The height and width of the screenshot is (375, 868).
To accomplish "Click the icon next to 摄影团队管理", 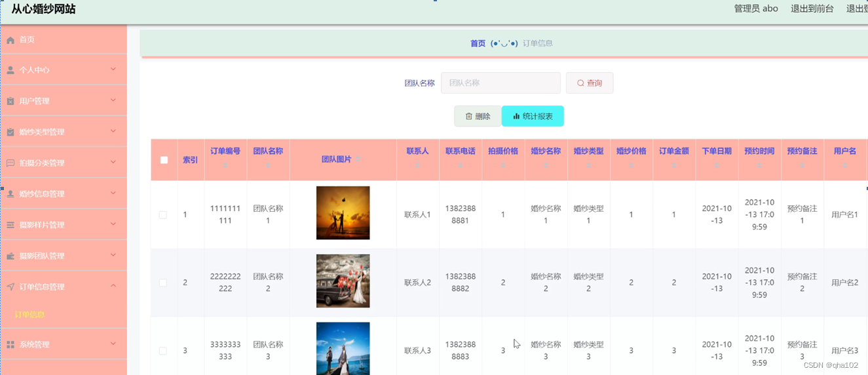I will (10, 256).
